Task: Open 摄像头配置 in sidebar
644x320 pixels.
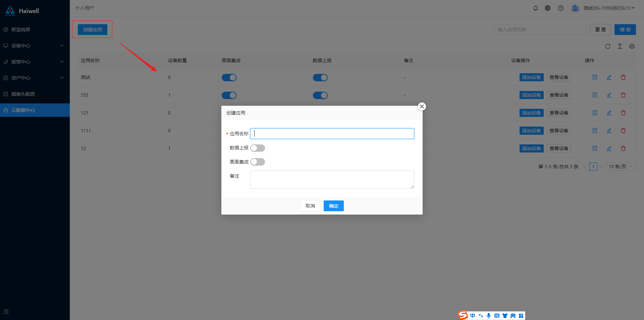Action: click(35, 94)
